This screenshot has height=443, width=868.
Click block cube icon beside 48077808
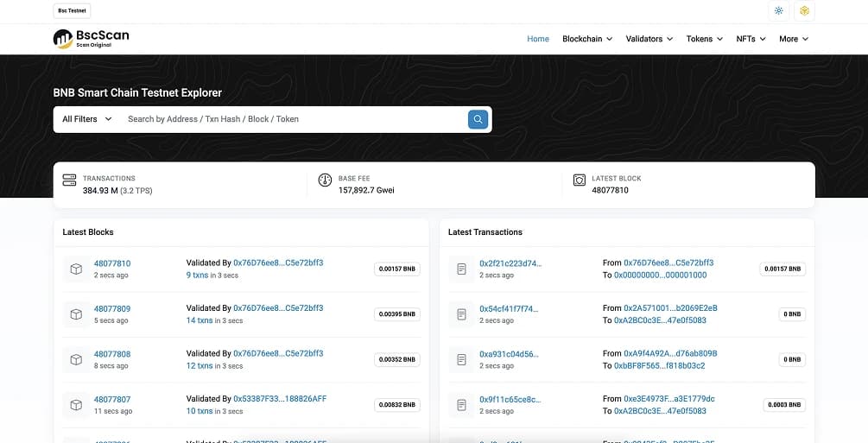coord(76,360)
